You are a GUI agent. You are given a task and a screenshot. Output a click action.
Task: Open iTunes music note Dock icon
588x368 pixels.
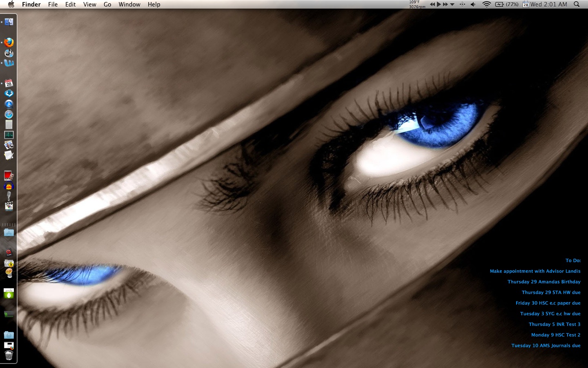tap(9, 53)
